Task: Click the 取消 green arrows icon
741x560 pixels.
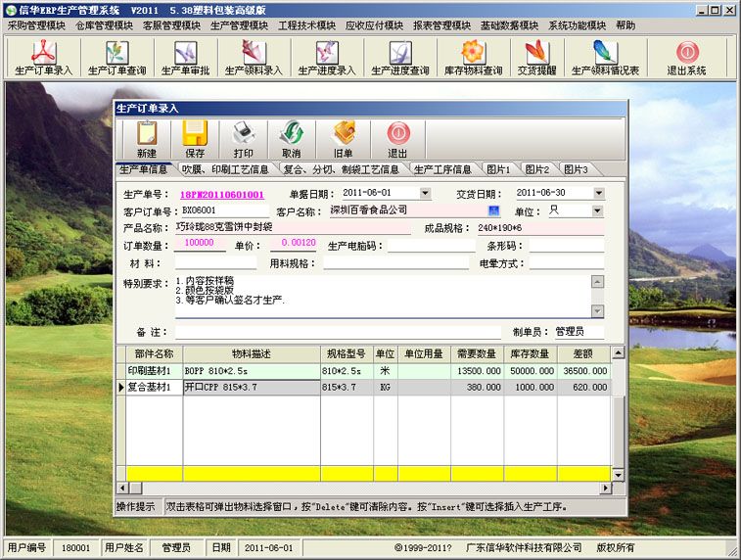Action: [x=292, y=139]
